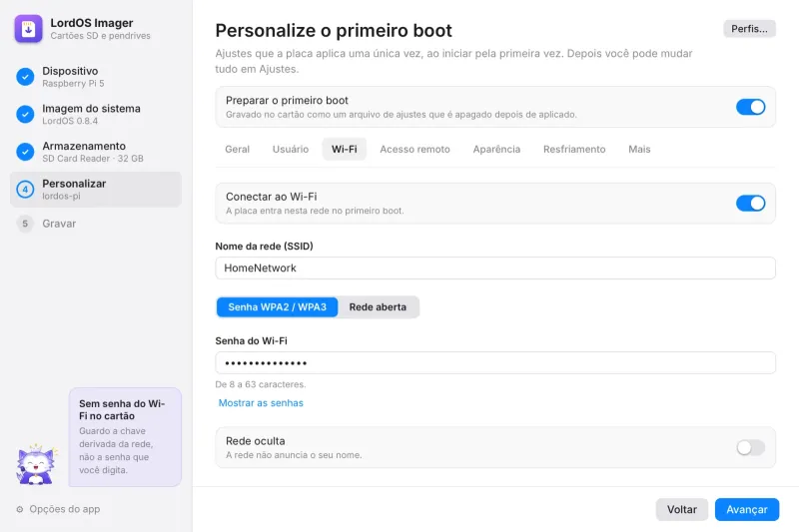Click the gear icon beside Opções do app
The image size is (799, 532).
20,509
